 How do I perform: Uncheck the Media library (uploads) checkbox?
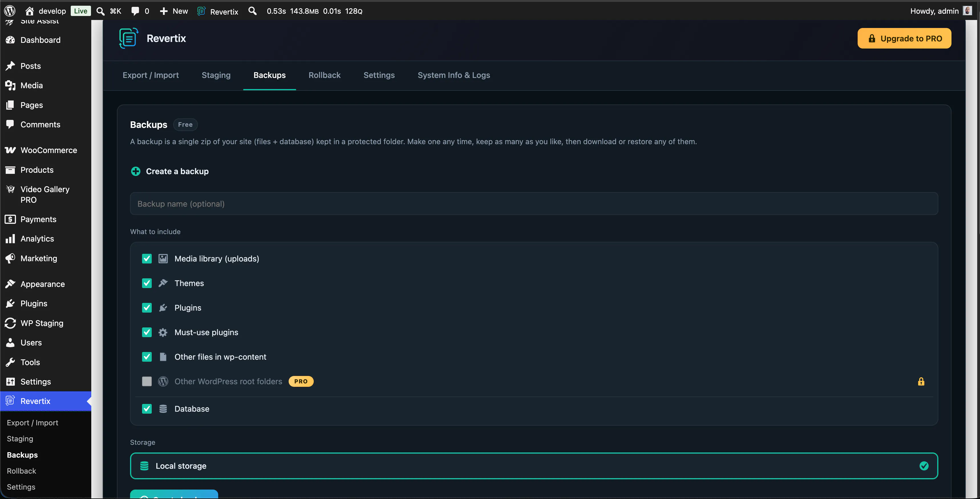pos(147,259)
